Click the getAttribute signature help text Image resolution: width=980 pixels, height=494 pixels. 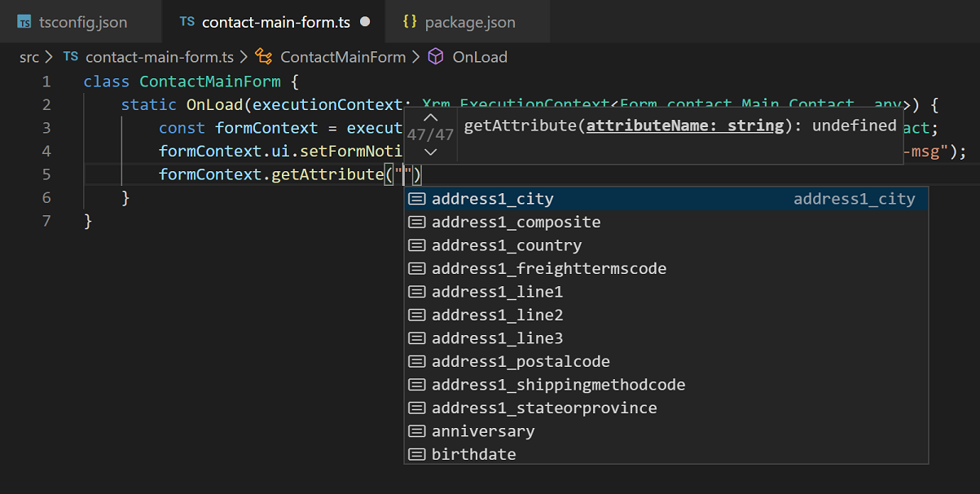point(680,126)
